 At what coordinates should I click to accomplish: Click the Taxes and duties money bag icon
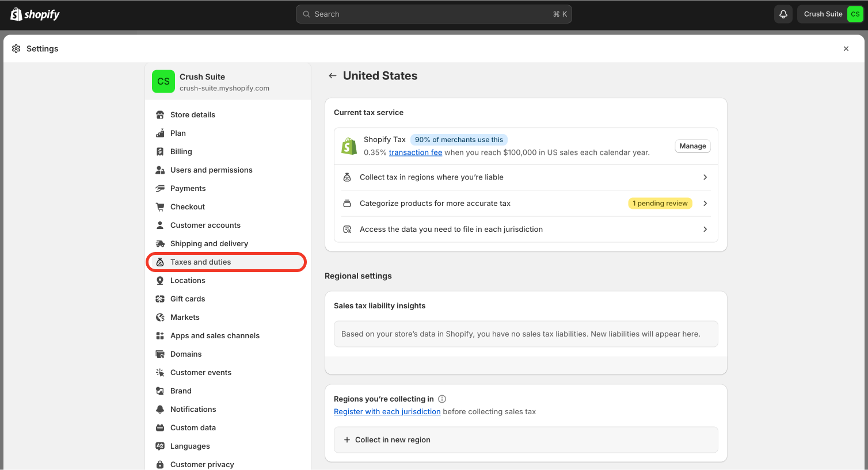[x=160, y=262]
